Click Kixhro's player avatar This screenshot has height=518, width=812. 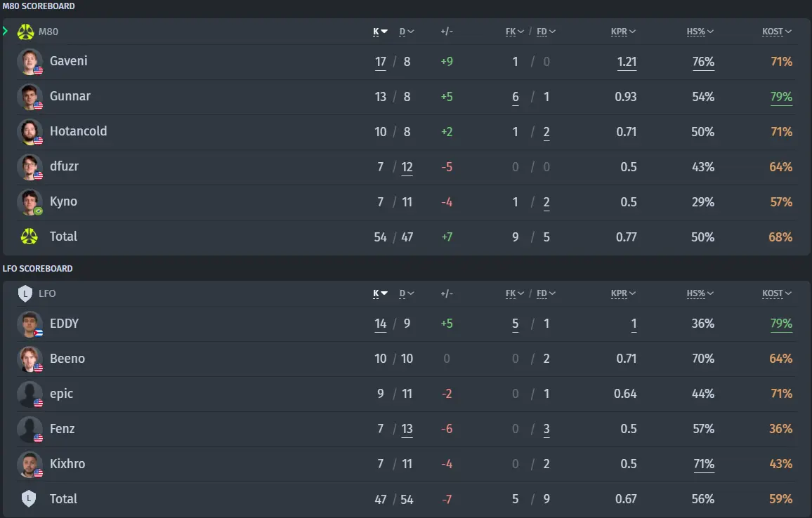pyautogui.click(x=30, y=464)
